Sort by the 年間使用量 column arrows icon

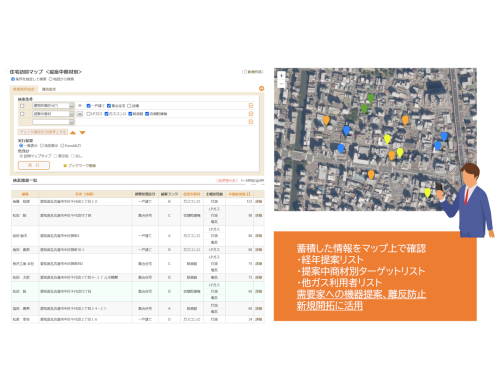[x=249, y=194]
